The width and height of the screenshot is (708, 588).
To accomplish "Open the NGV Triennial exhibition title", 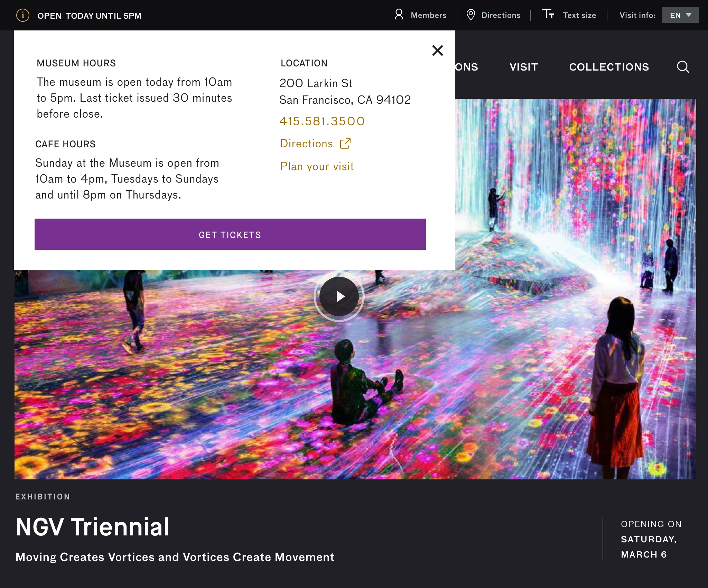I will click(x=93, y=527).
